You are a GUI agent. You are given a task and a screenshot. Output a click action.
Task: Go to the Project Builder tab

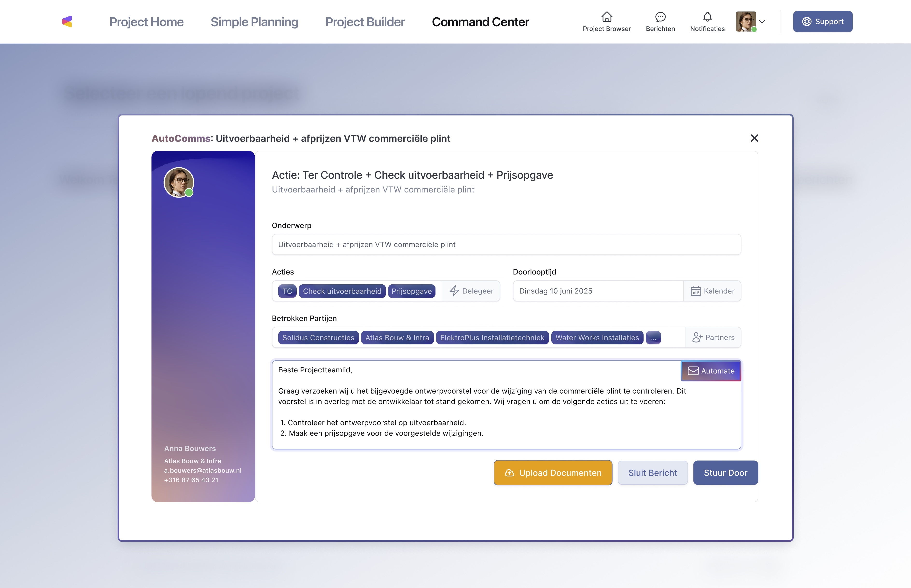pos(364,22)
